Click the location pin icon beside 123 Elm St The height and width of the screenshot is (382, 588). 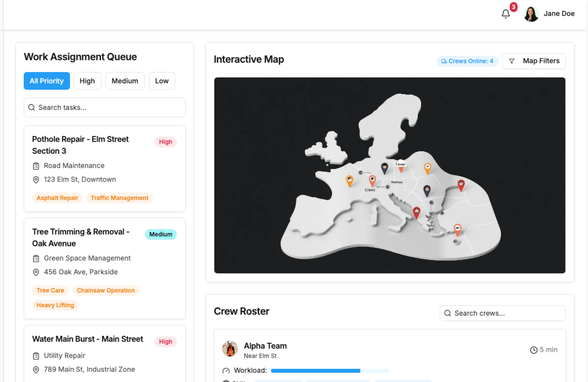coord(36,180)
